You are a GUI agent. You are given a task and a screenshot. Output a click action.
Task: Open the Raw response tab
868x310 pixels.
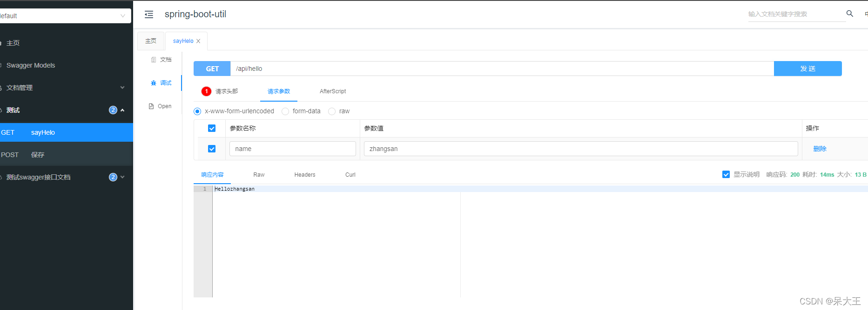[x=259, y=175]
